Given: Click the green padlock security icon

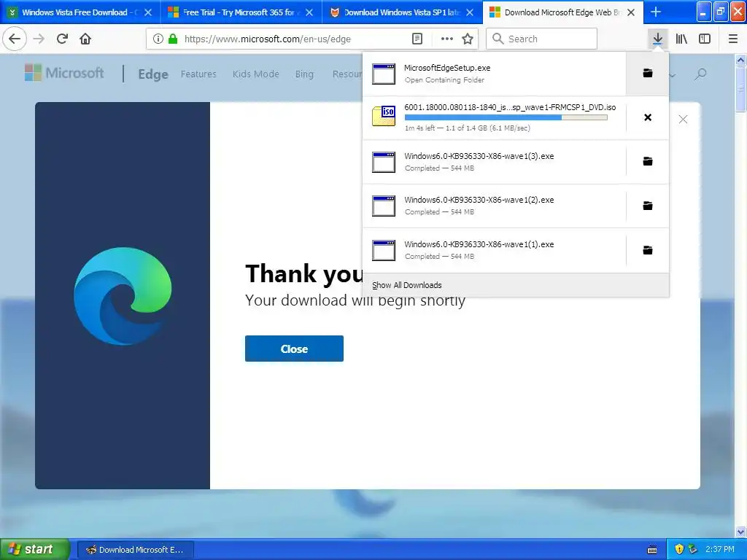Looking at the screenshot, I should coord(173,39).
